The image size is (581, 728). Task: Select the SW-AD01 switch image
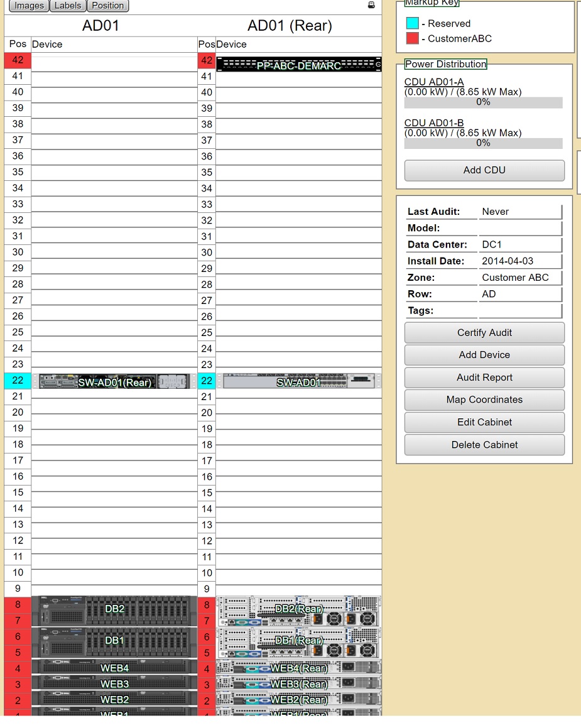[298, 381]
